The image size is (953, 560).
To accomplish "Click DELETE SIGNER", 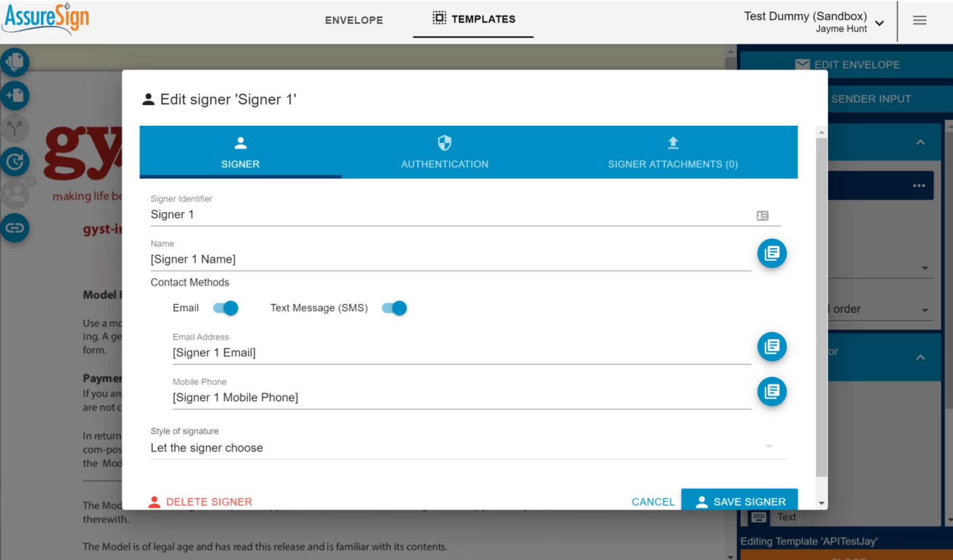I will tap(200, 502).
